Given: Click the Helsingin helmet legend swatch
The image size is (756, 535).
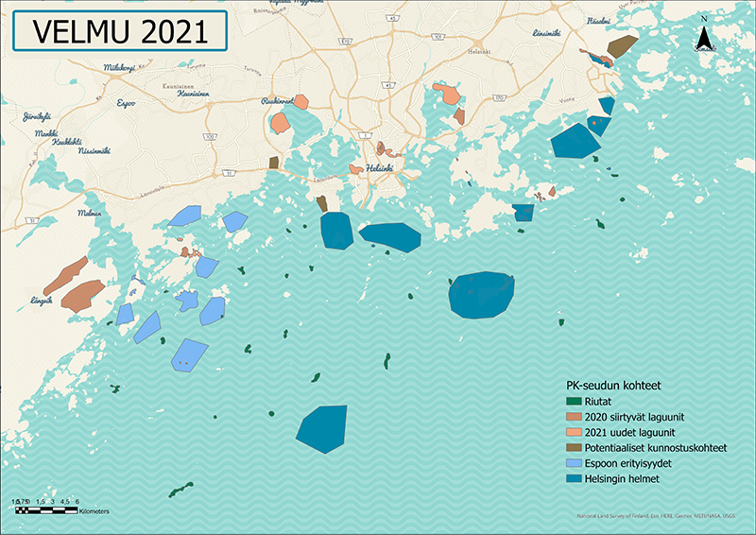Looking at the screenshot, I should (x=574, y=478).
